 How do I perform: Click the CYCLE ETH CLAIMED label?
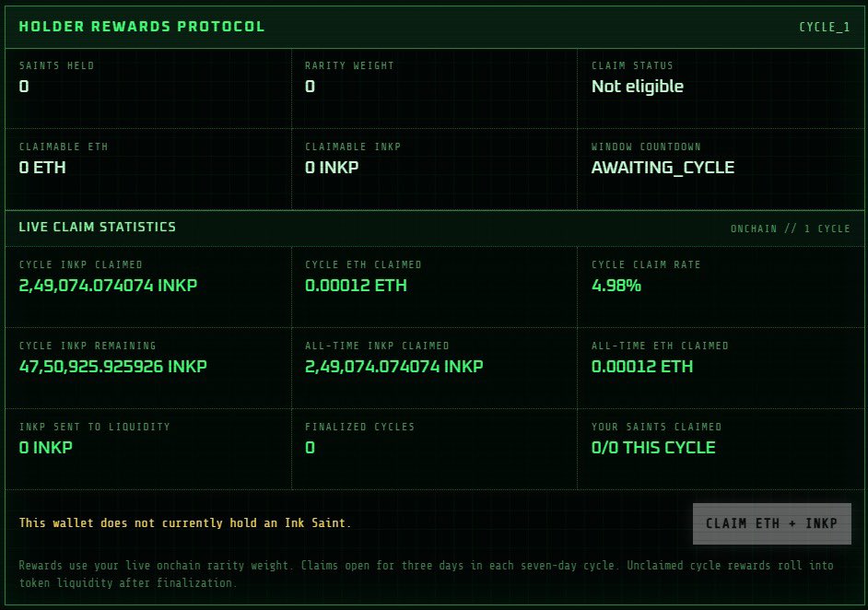pos(363,264)
